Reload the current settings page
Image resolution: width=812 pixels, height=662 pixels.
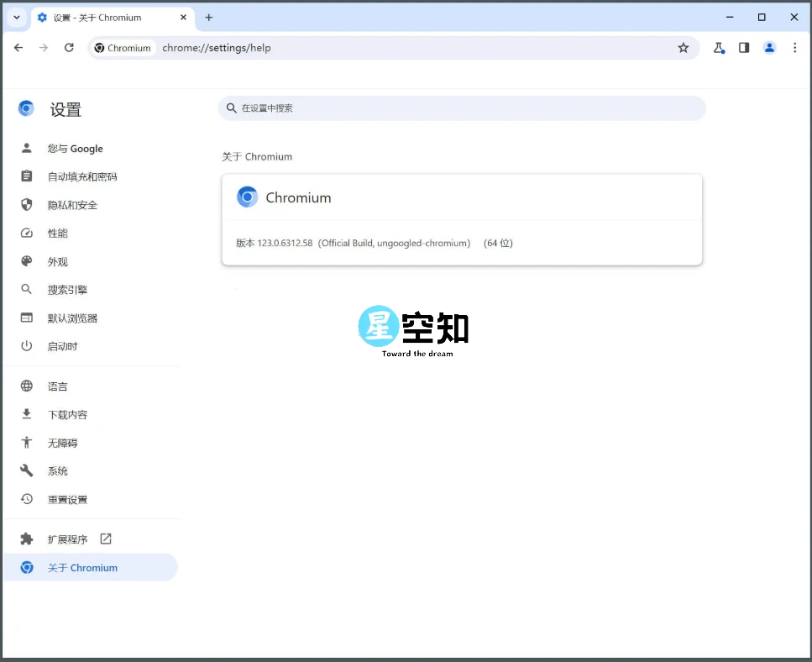[x=70, y=48]
